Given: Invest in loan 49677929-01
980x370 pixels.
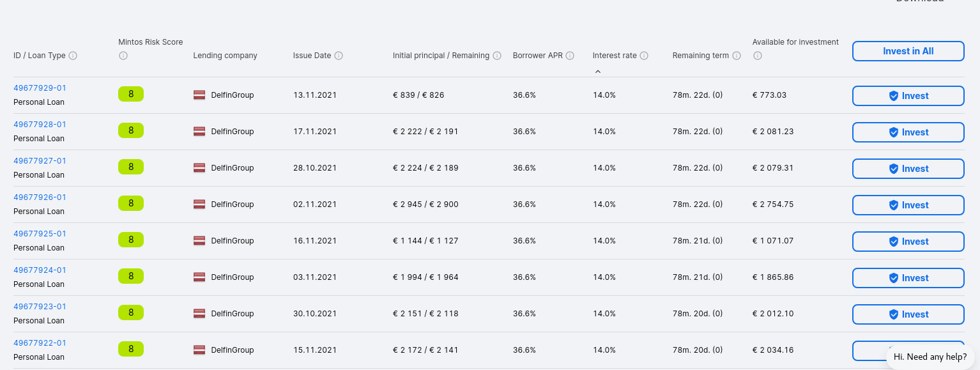Looking at the screenshot, I should 908,96.
